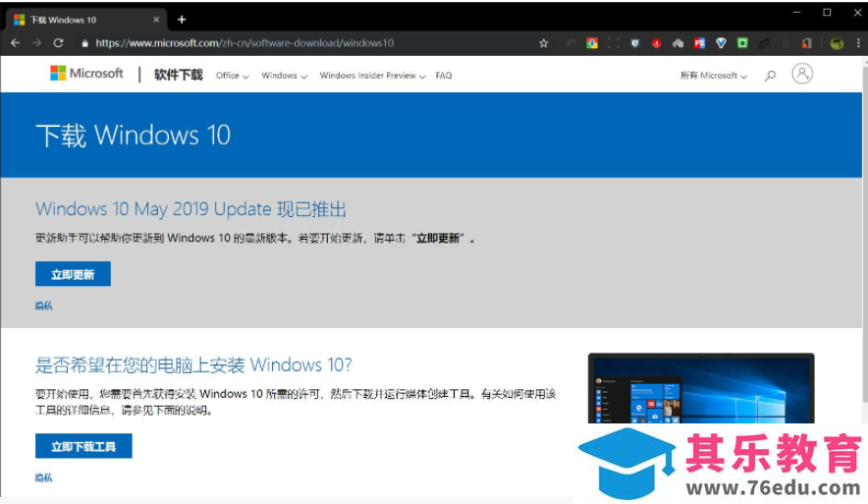Viewport: 868px width, 504px height.
Task: Click the 下载 Windows 10 banner title
Action: pos(133,136)
